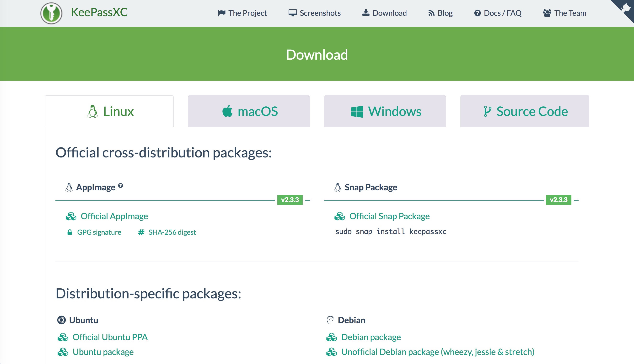
Task: Open the Source Code tab
Action: pos(525,111)
